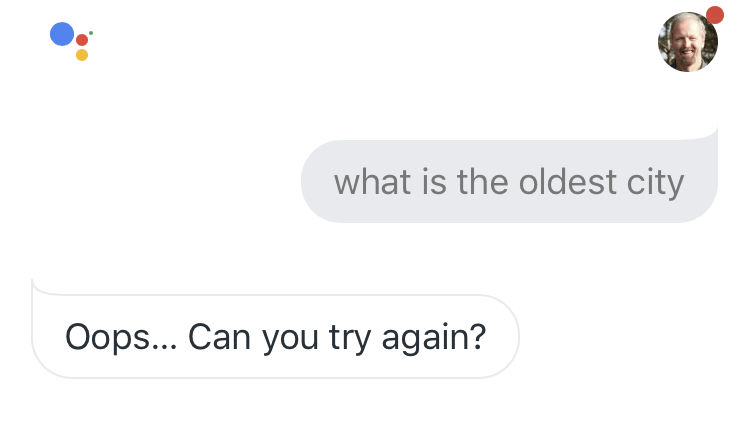Tap "try again?" in the Assistant response
The width and height of the screenshot is (750, 423).
click(406, 337)
